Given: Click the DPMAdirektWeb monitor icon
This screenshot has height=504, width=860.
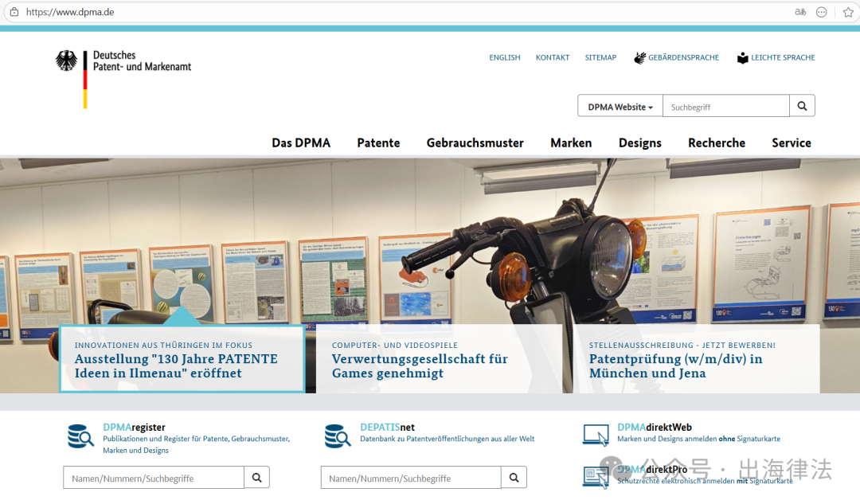Looking at the screenshot, I should pos(596,435).
